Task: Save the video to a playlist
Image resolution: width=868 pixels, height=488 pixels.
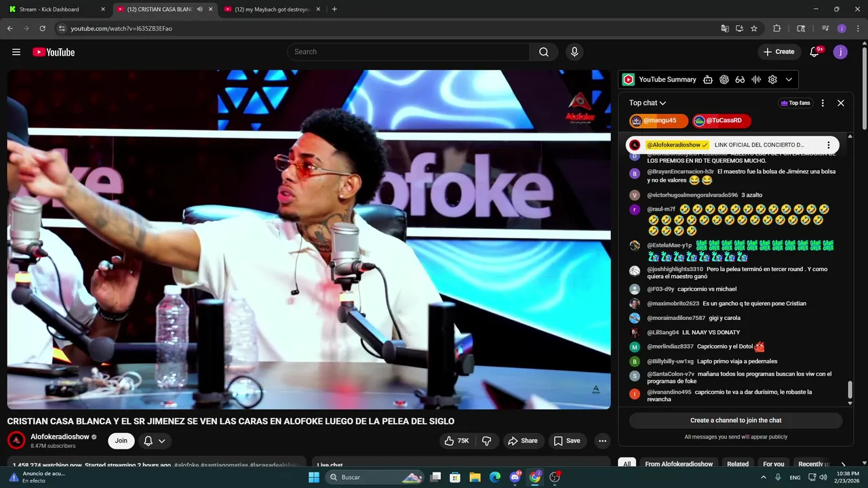Action: click(x=567, y=441)
